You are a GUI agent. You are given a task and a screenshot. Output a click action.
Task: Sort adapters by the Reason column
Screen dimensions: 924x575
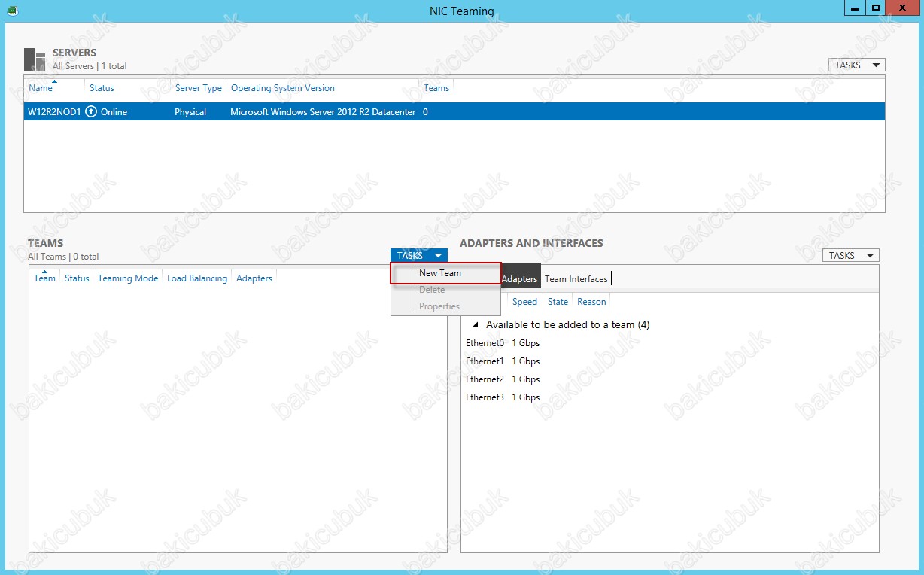[591, 302]
